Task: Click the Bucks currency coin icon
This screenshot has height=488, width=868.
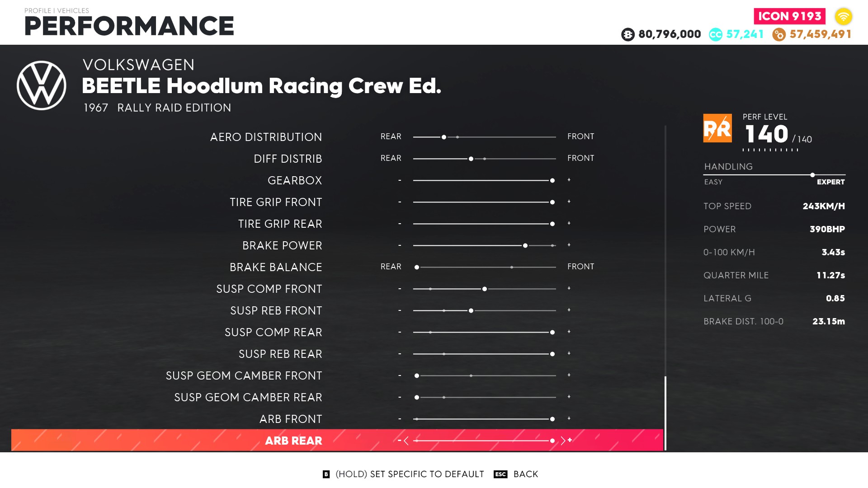Action: point(627,34)
